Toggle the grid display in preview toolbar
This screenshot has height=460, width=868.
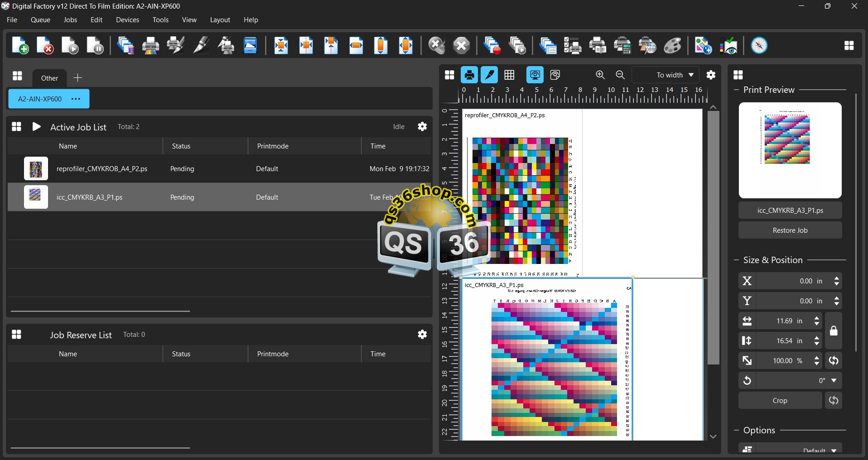pyautogui.click(x=510, y=75)
